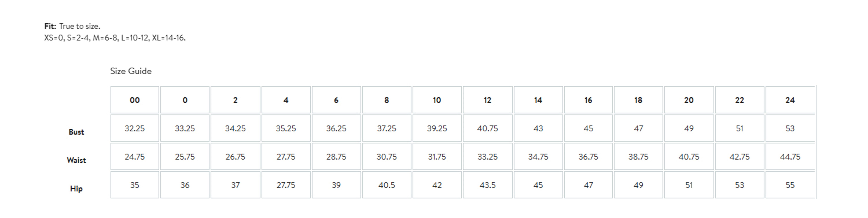Viewport: 868px width, 218px height.
Task: Select waist value 30.75 under size 8
Action: point(386,157)
